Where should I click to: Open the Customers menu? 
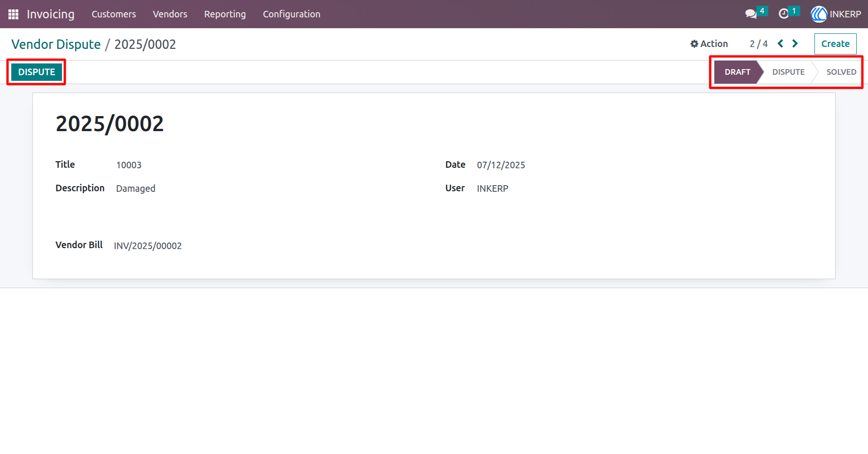[114, 14]
